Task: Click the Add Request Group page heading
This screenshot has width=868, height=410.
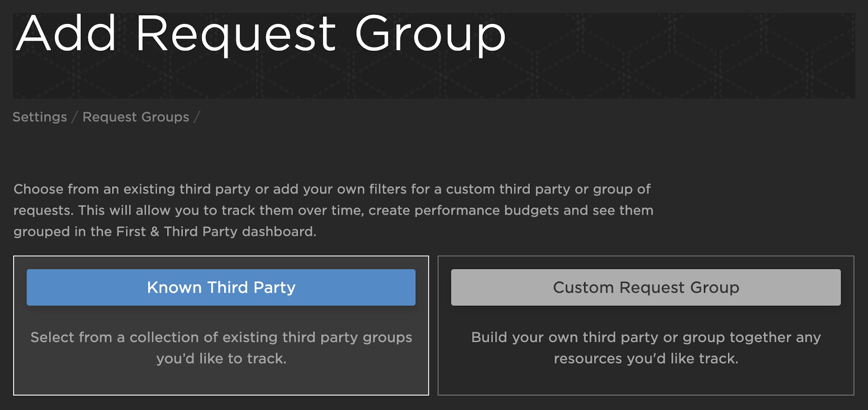Action: [x=260, y=34]
